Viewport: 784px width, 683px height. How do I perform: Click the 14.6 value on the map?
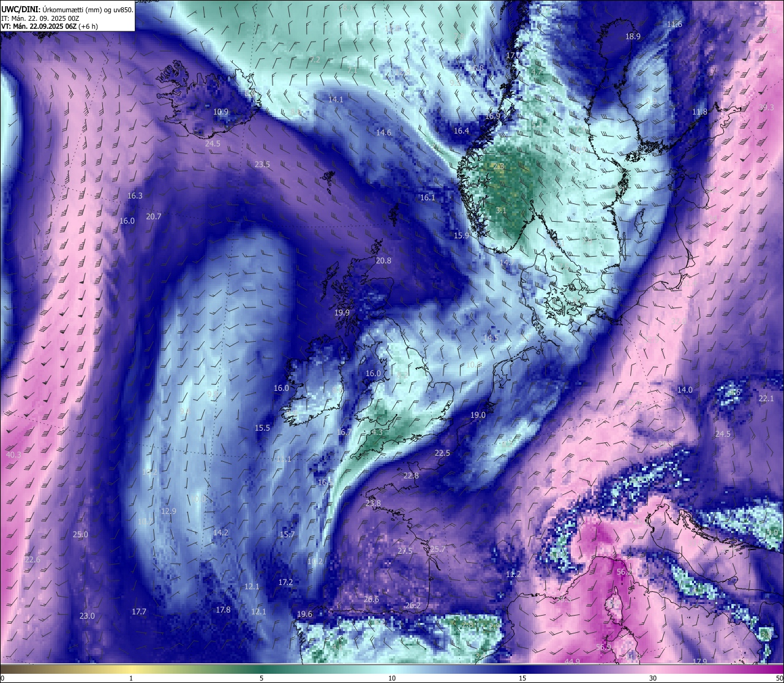(x=383, y=132)
